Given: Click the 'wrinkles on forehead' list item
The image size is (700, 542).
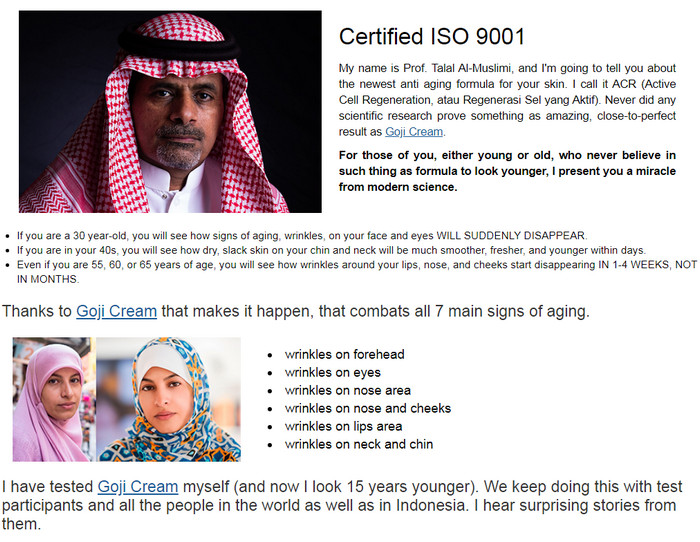Looking at the screenshot, I should 345,354.
